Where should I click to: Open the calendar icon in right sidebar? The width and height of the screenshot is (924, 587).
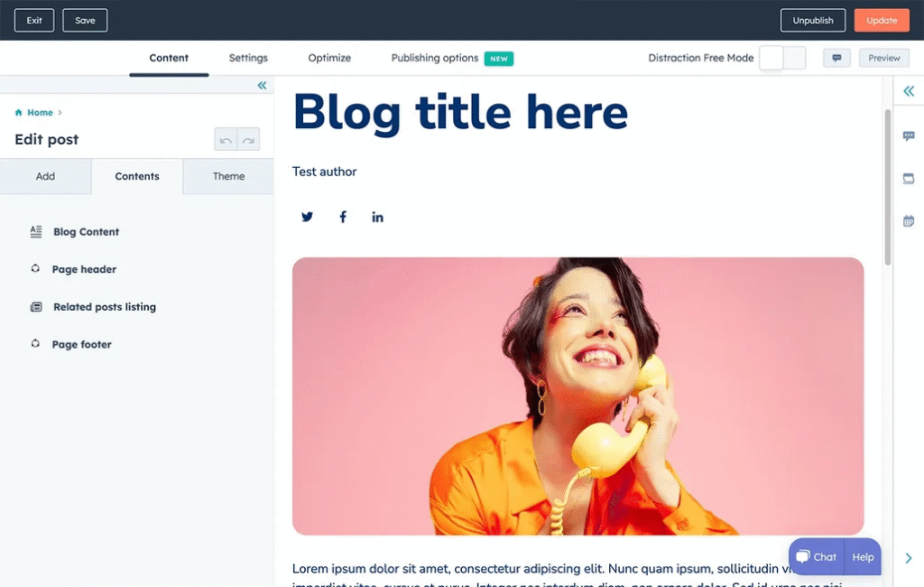[x=908, y=220]
